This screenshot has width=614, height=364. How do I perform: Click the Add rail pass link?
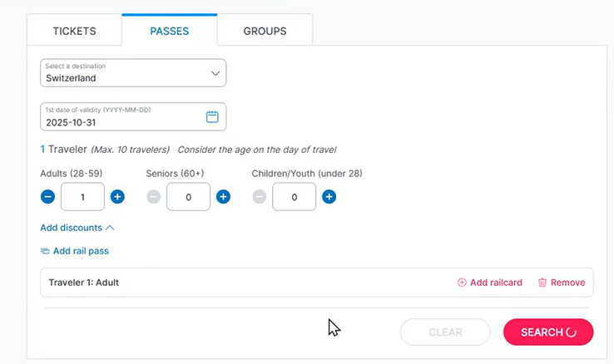coord(81,251)
